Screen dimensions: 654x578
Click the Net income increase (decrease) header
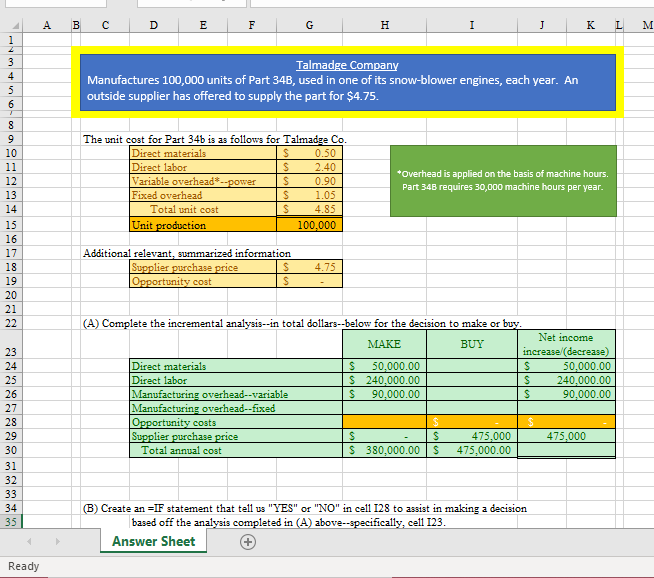pyautogui.click(x=565, y=344)
